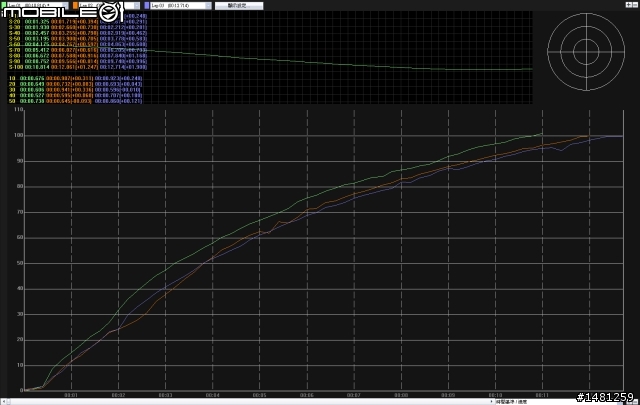640x405 pixels.
Task: Click the settings button beside Lap 03 dropdown
Action: coord(239,6)
